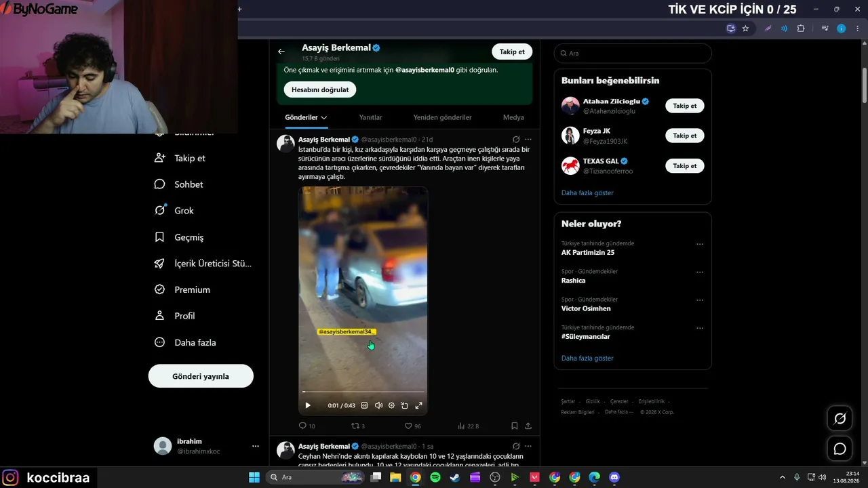Switch to the Yeniden gönderiler tab
The image size is (868, 488).
click(x=442, y=117)
